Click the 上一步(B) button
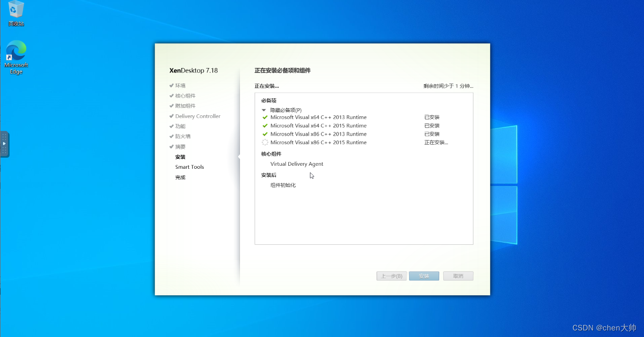644x337 pixels. pos(391,276)
